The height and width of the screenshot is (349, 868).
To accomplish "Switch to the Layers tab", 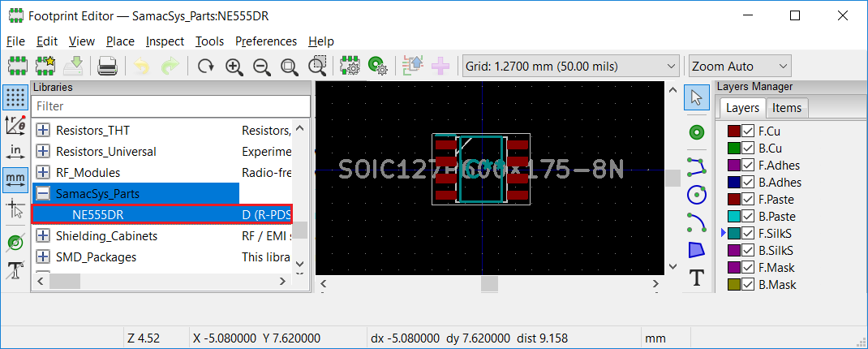I will pyautogui.click(x=742, y=108).
